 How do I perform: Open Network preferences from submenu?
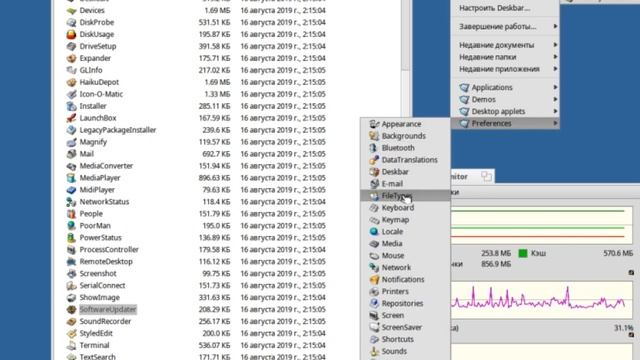coord(405,267)
